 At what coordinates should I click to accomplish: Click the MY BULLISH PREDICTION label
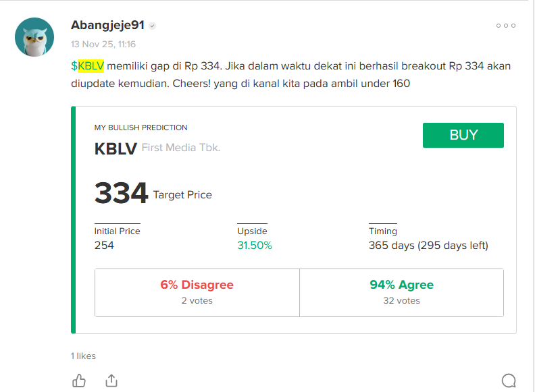[141, 128]
